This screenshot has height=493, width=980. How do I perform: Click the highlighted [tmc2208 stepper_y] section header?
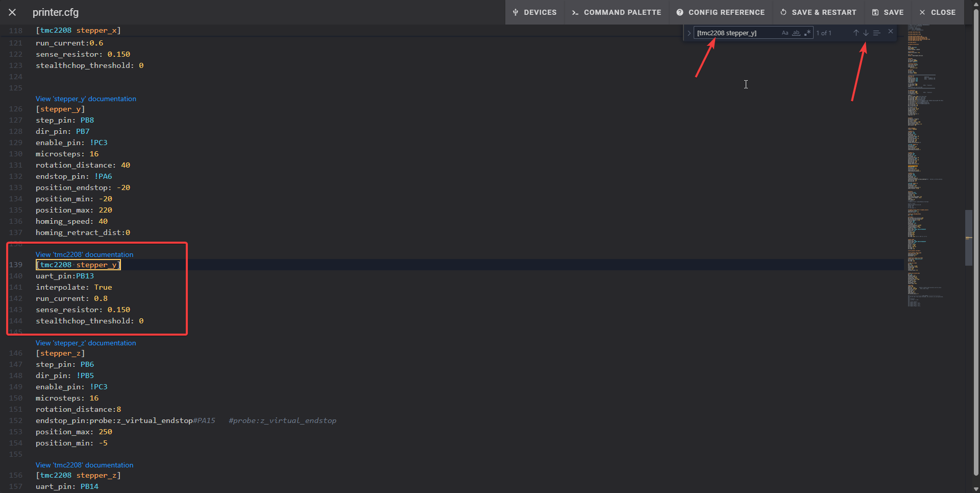click(78, 265)
